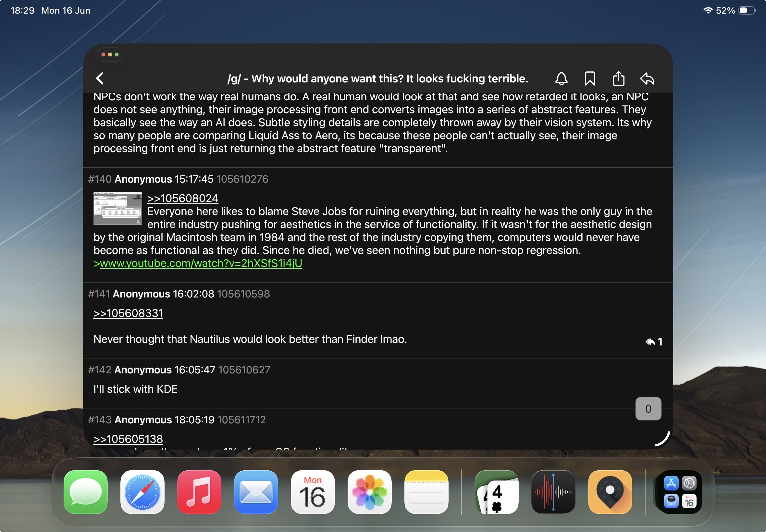Enlarge the Macintosh screenshot thumbnail

point(118,208)
